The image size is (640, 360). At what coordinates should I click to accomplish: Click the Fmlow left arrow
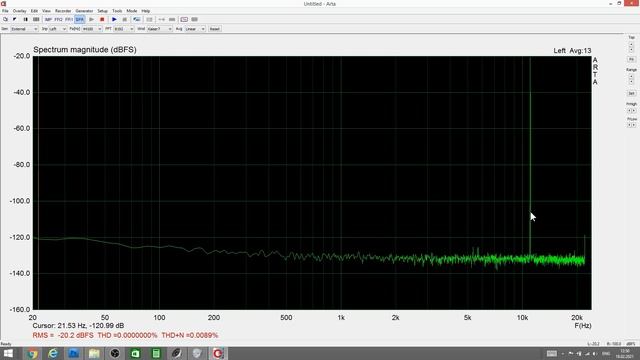(629, 125)
